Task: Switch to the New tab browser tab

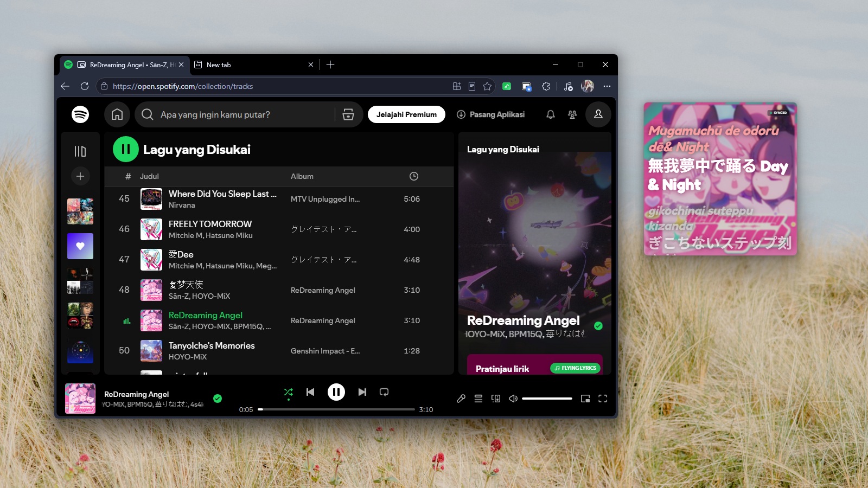Action: (255, 65)
